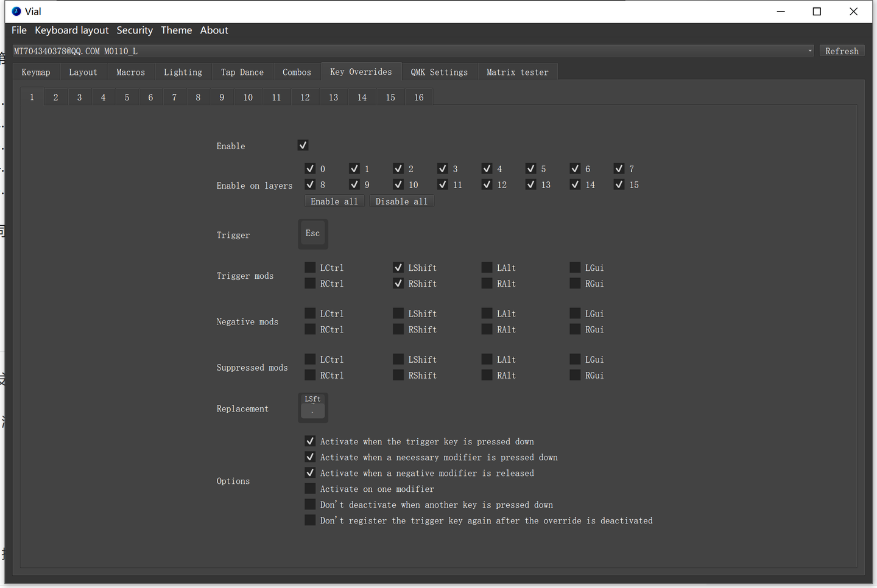This screenshot has height=588, width=877.
Task: Open the Security menu
Action: point(135,30)
